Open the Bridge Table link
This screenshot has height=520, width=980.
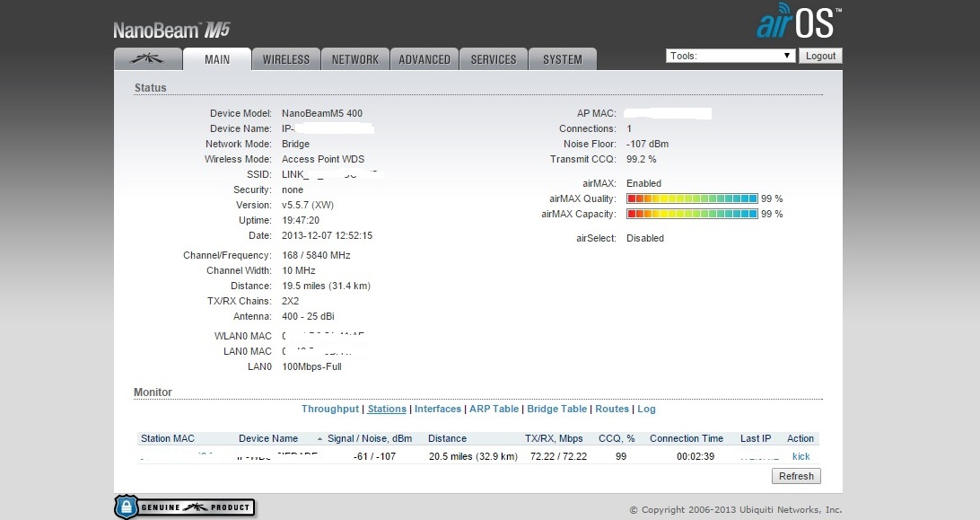[x=557, y=409]
